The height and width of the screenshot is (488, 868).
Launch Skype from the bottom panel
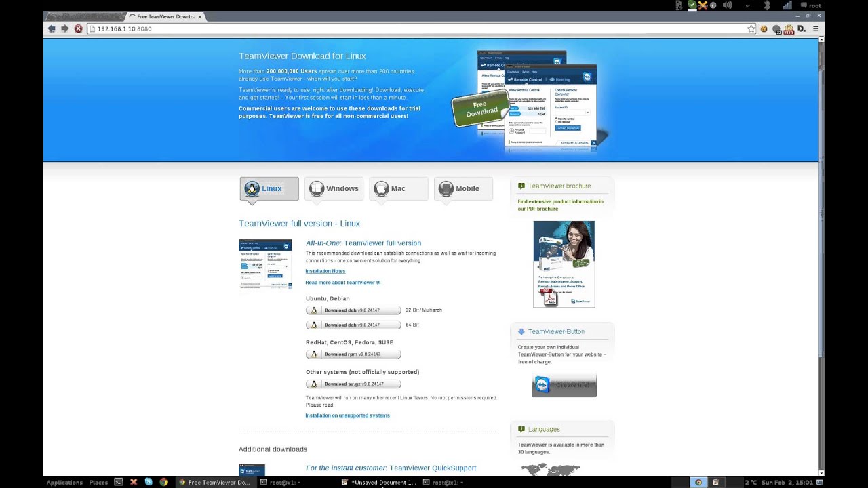pyautogui.click(x=149, y=483)
